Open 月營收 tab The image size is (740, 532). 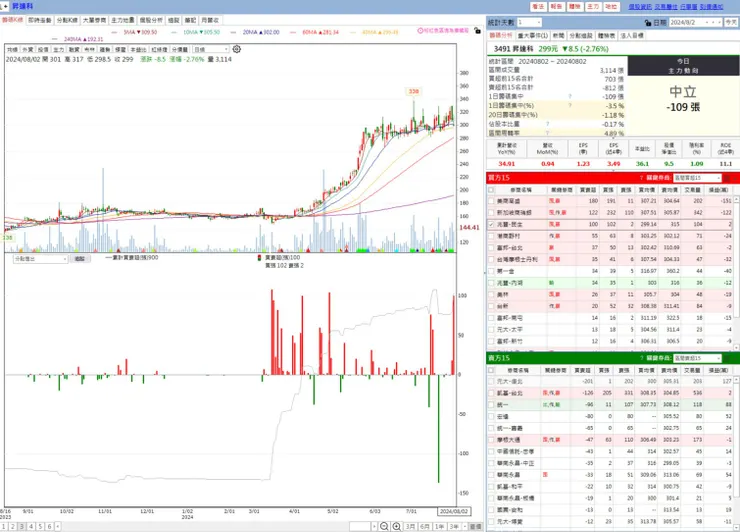tap(210, 20)
